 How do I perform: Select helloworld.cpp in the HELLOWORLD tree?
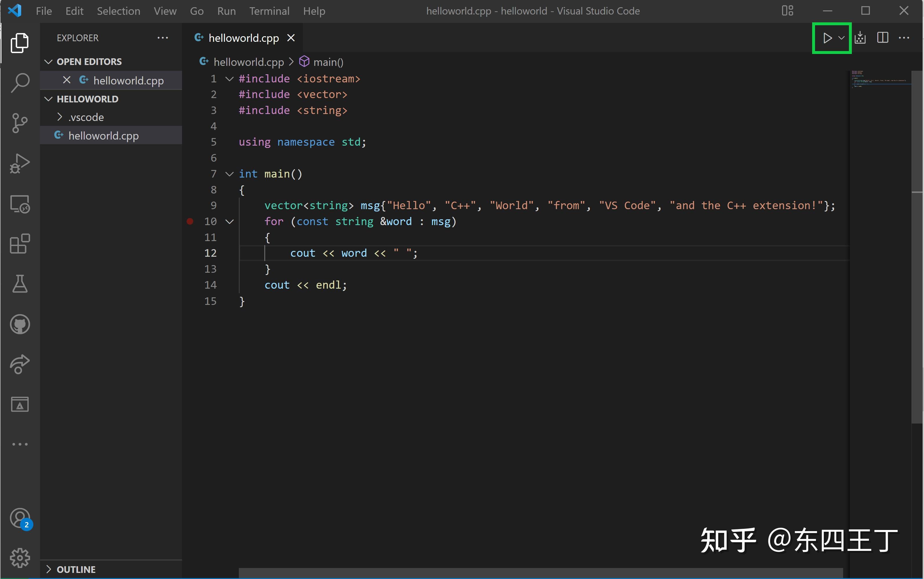(x=111, y=135)
